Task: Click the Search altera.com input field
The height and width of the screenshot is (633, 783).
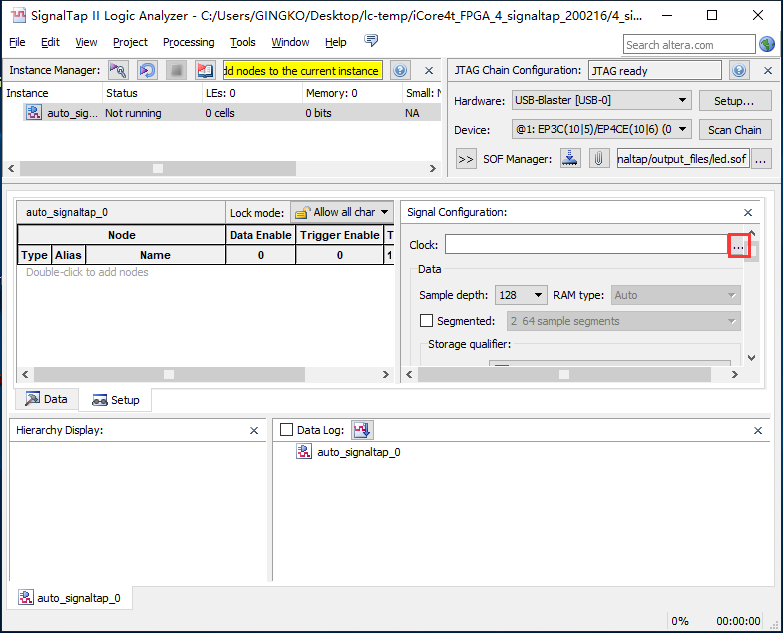Action: pyautogui.click(x=689, y=44)
